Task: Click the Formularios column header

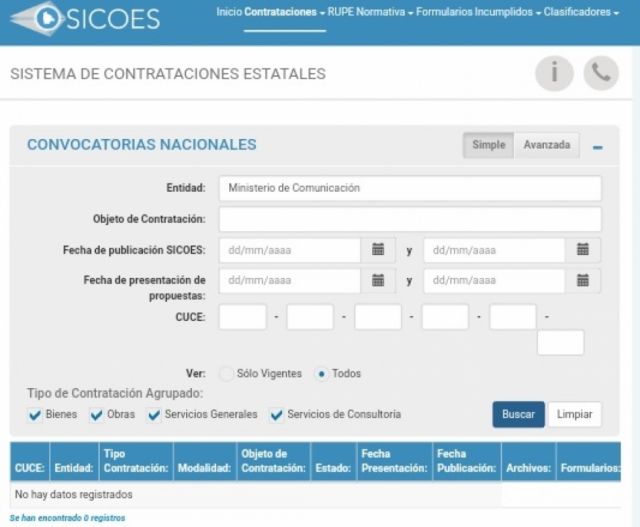Action: point(589,462)
